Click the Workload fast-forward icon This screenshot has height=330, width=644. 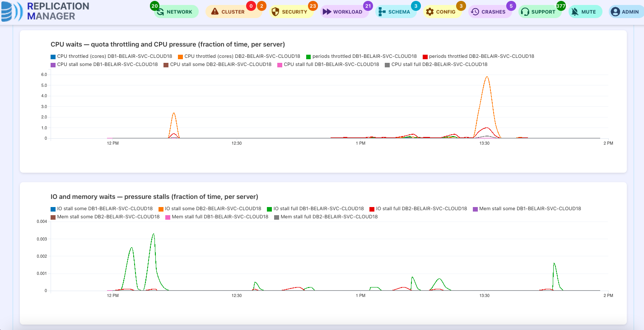click(327, 12)
